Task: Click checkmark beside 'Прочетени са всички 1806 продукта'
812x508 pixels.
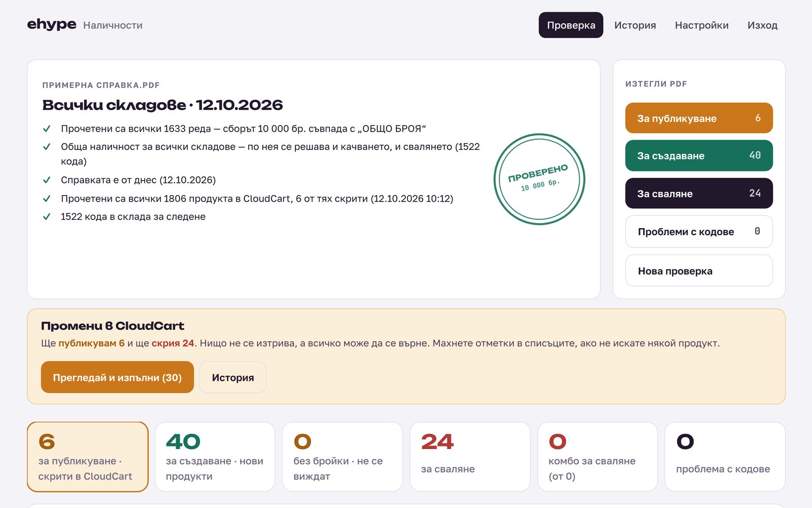Action: click(47, 199)
